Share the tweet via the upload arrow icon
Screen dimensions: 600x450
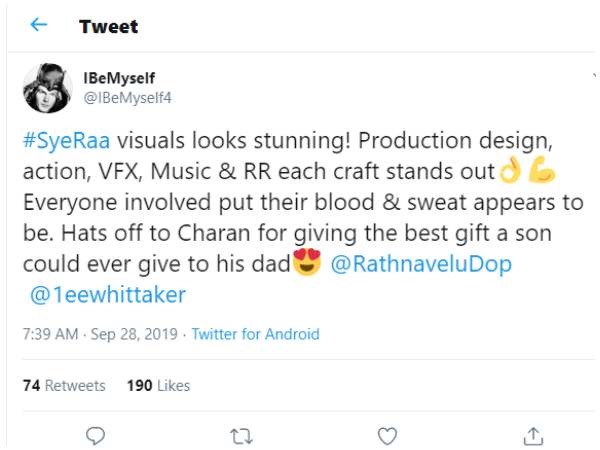tap(533, 437)
